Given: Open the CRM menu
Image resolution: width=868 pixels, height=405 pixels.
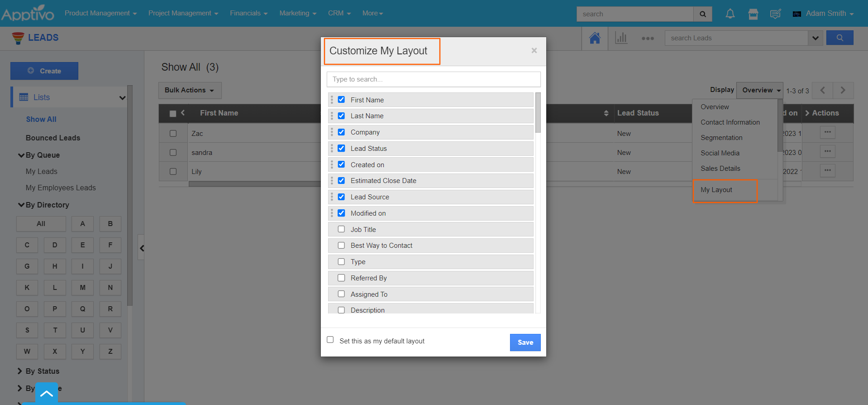Looking at the screenshot, I should coord(339,13).
